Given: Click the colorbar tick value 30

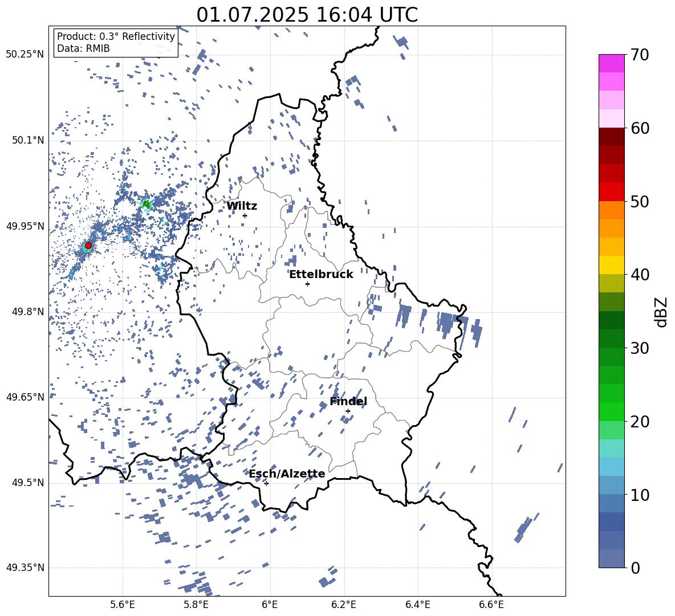Looking at the screenshot, I should click(640, 348).
